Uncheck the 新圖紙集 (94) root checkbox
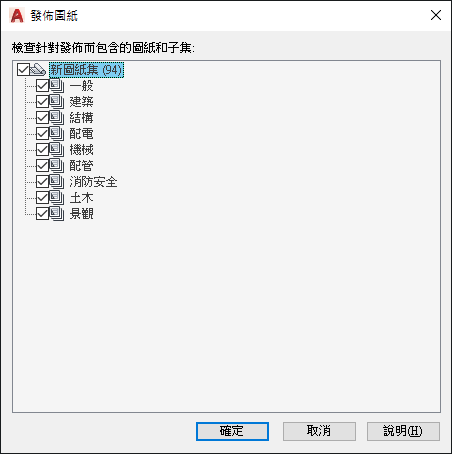This screenshot has width=452, height=454. coord(23,70)
